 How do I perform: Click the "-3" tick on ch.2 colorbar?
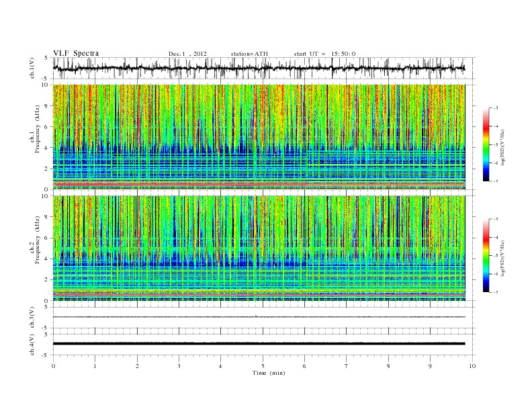click(495, 219)
